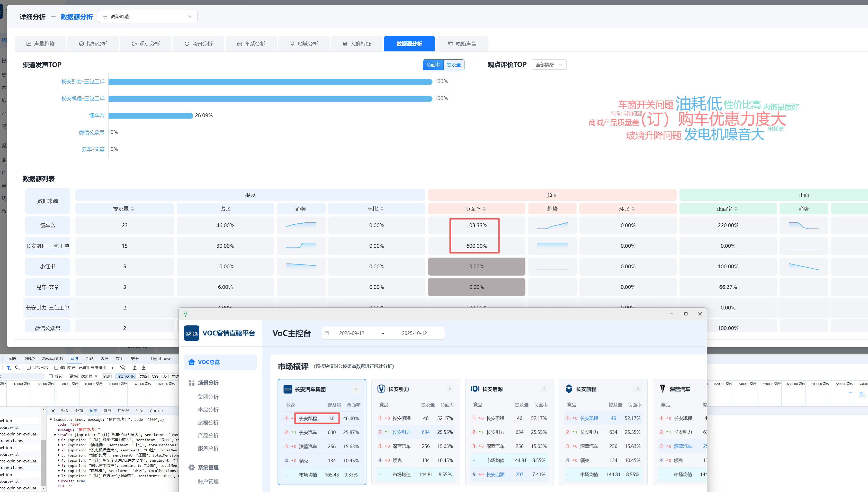This screenshot has width=868, height=492.
Task: Click the start date 2025-09-12 field
Action: tap(352, 333)
